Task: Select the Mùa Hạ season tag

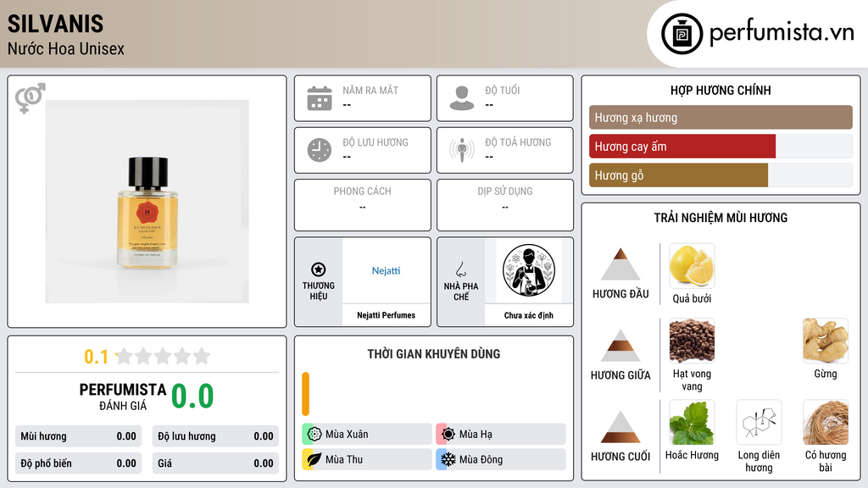Action: click(x=501, y=434)
